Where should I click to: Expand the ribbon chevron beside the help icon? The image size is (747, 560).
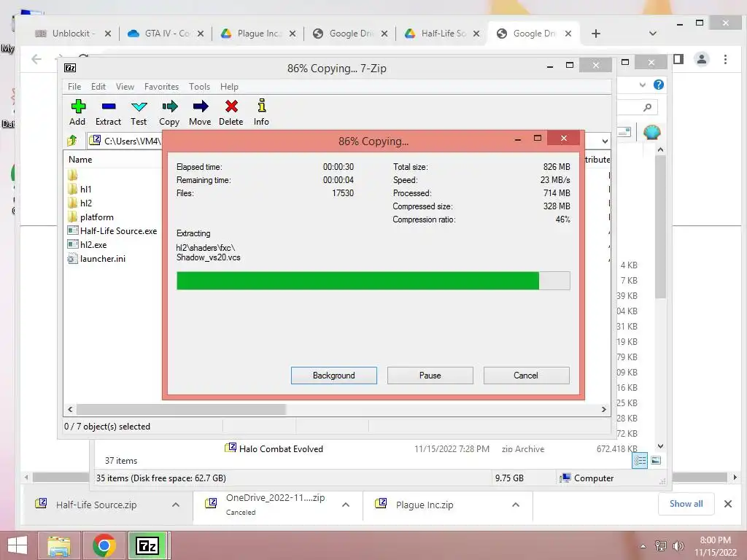(x=642, y=85)
